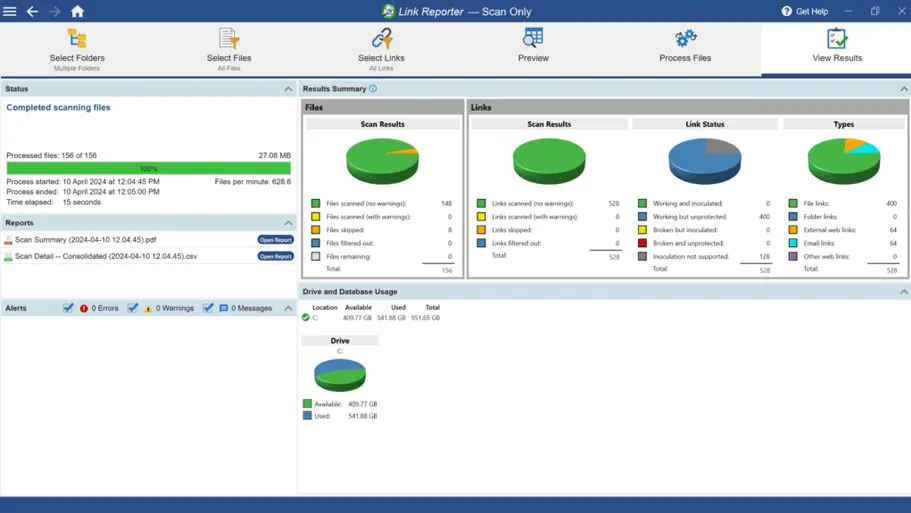Open Report for Scan Summary PDF

tap(275, 240)
